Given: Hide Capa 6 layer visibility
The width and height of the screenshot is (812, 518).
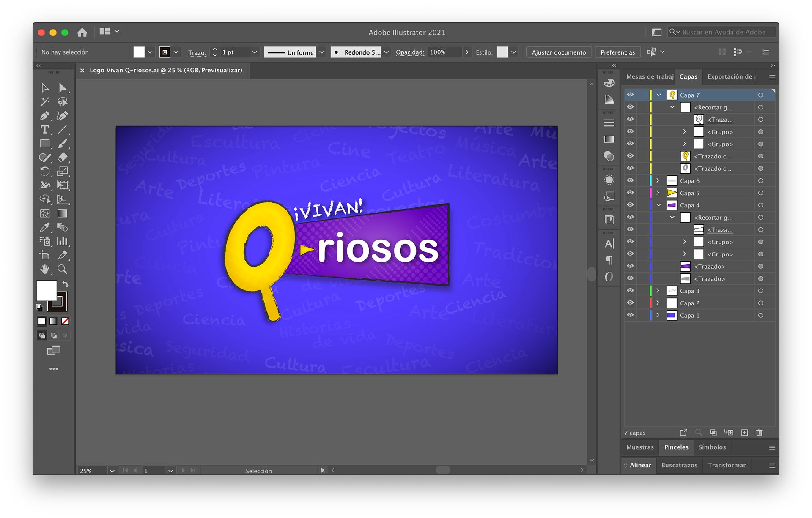Looking at the screenshot, I should pyautogui.click(x=630, y=180).
